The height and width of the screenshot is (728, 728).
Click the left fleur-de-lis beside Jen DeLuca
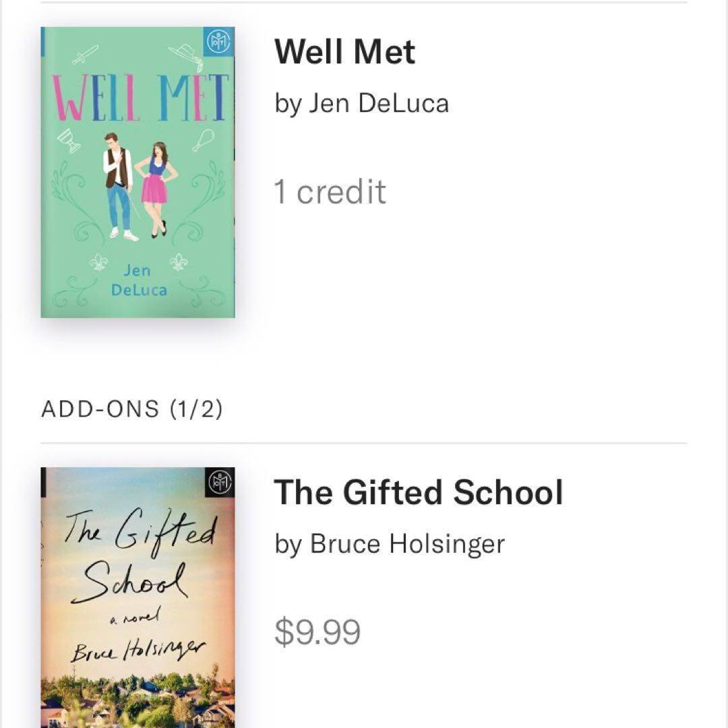99,263
